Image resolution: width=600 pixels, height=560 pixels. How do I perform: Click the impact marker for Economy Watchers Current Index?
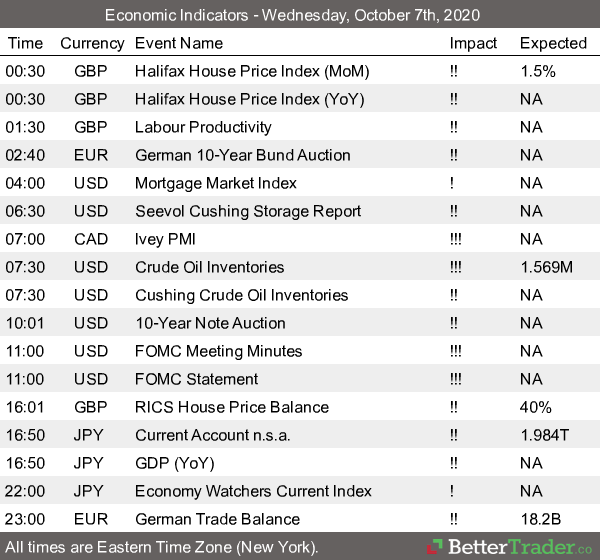coord(453,491)
